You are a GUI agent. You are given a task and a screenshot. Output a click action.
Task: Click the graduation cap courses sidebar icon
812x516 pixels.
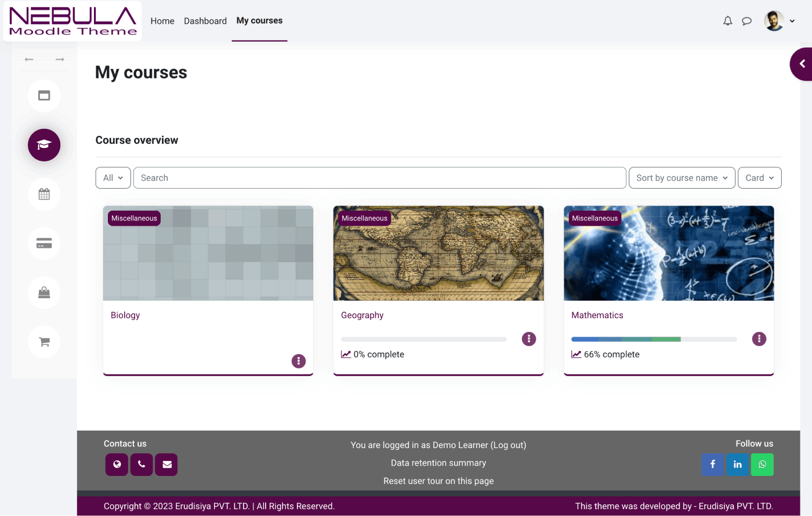[44, 145]
